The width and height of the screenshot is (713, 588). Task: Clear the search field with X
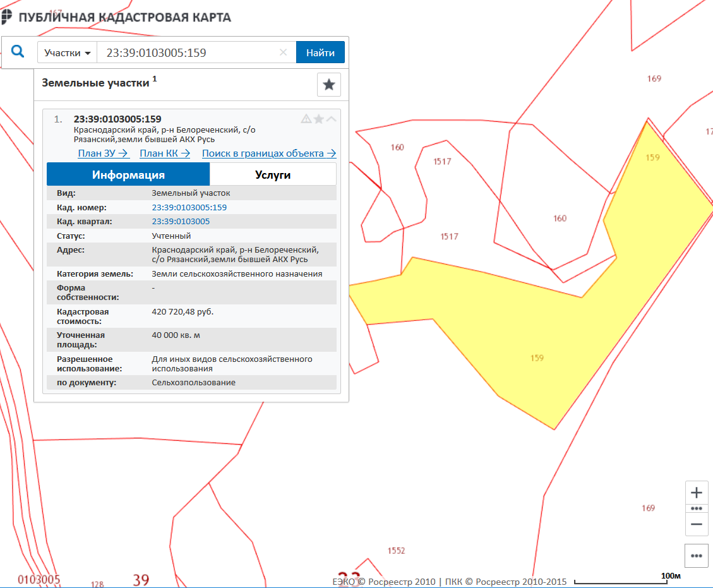coord(283,52)
